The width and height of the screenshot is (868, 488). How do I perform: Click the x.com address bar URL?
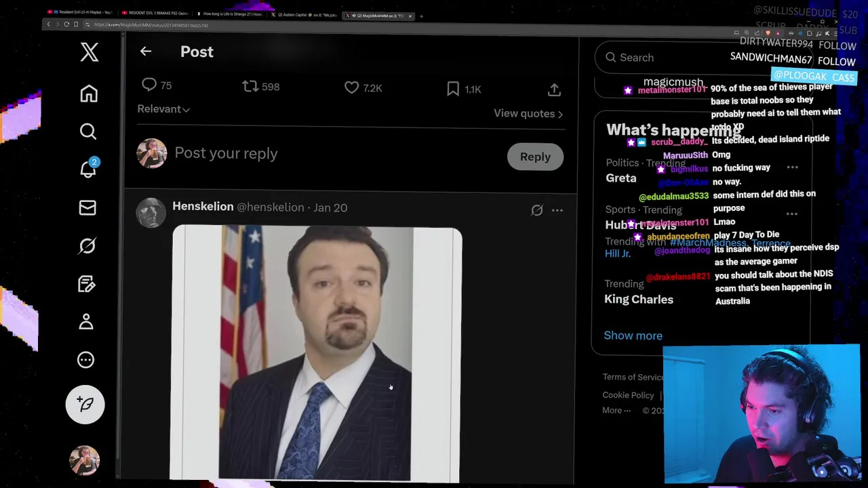[151, 25]
